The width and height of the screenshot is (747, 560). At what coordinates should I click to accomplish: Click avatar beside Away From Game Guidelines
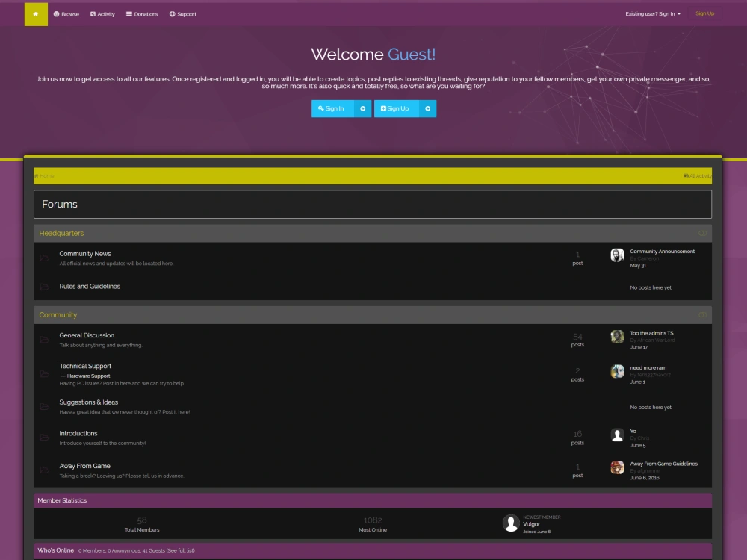click(x=618, y=467)
